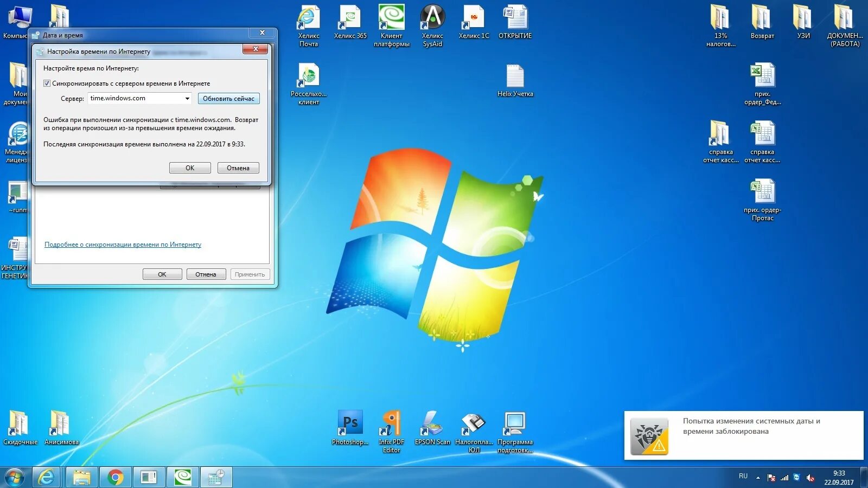Open Windows Explorer from the taskbar
Image resolution: width=868 pixels, height=488 pixels.
click(82, 477)
